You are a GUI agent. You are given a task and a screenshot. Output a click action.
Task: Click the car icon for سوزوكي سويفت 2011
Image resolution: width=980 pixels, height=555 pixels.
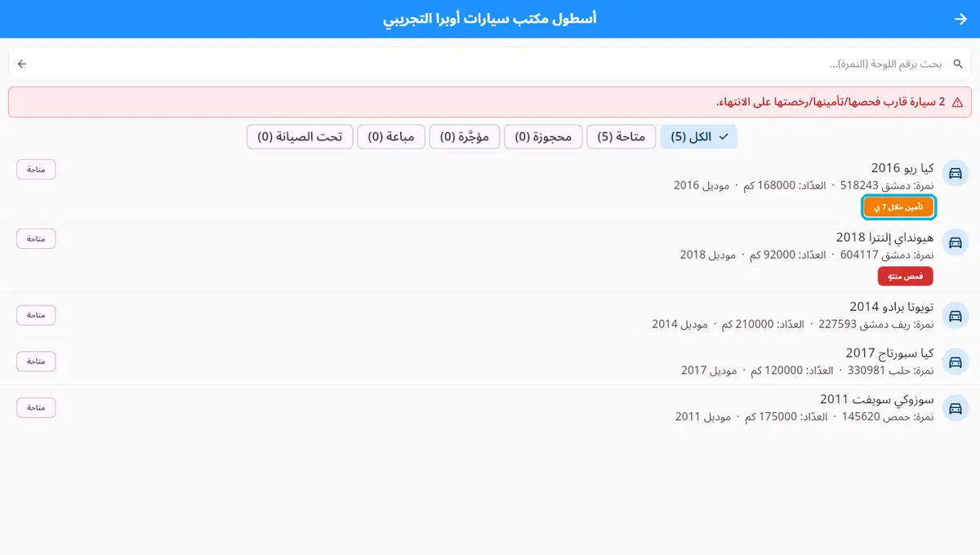pyautogui.click(x=954, y=407)
